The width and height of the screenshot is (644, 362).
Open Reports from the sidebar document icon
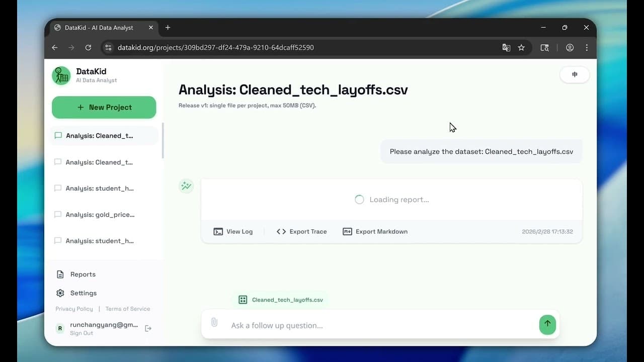click(60, 274)
